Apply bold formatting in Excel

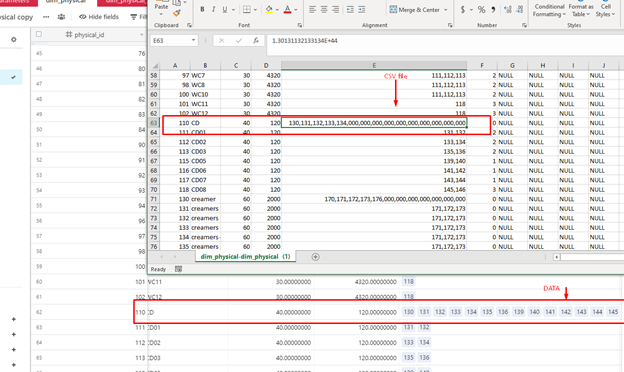[202, 9]
